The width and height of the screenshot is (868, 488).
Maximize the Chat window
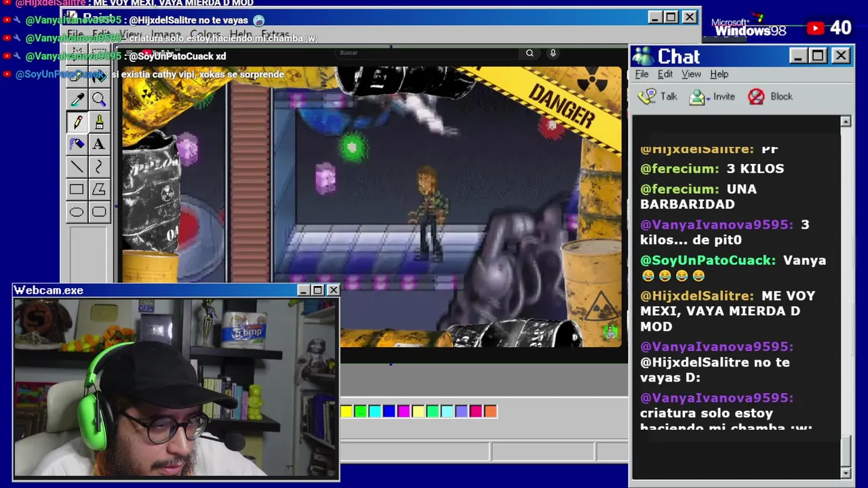coord(818,56)
